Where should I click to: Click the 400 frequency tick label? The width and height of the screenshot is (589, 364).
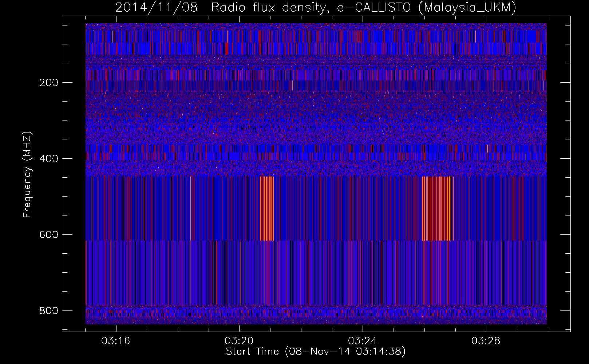49,159
